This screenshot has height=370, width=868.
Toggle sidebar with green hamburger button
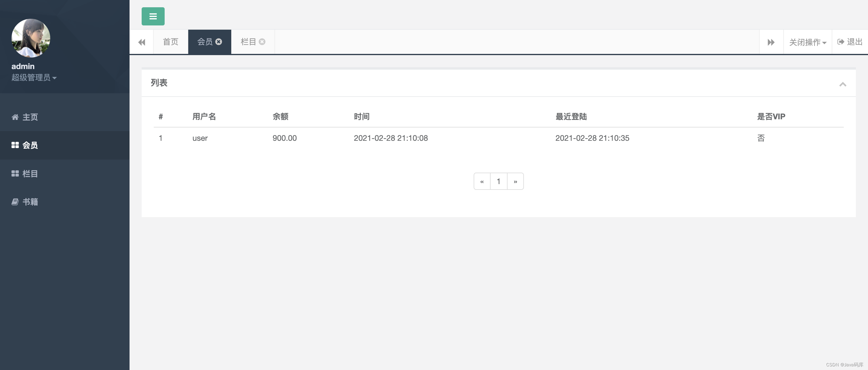pyautogui.click(x=153, y=16)
